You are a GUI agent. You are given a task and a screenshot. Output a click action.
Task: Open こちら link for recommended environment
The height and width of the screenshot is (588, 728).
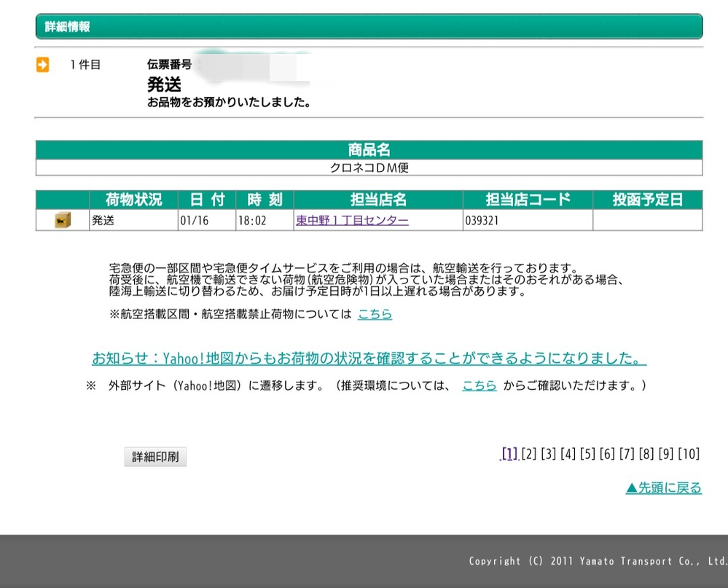pyautogui.click(x=480, y=385)
